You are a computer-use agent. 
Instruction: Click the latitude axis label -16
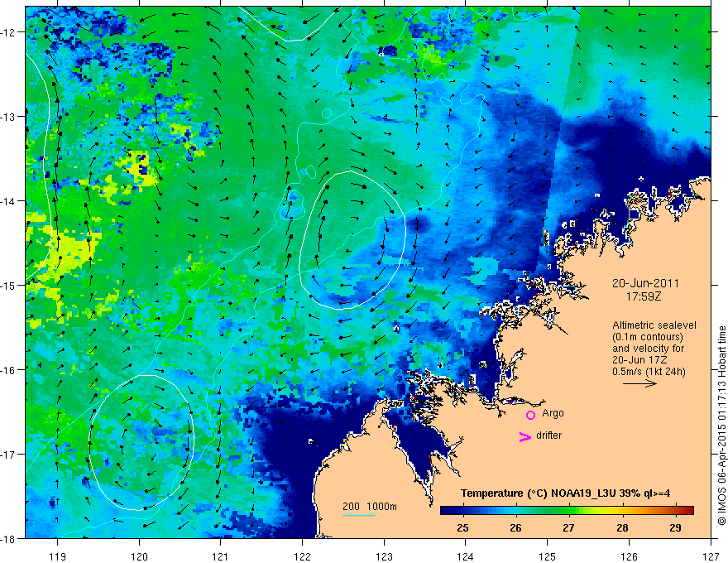(x=8, y=370)
